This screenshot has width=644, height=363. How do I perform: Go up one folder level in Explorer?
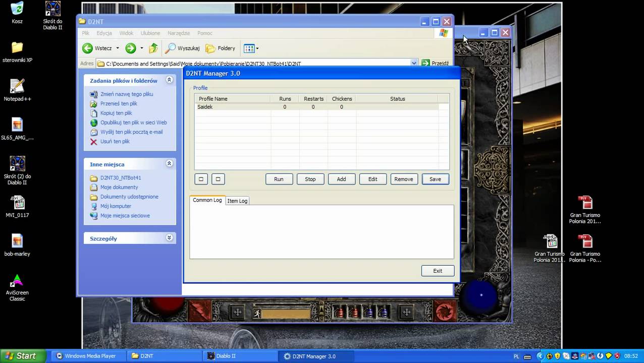click(x=153, y=48)
